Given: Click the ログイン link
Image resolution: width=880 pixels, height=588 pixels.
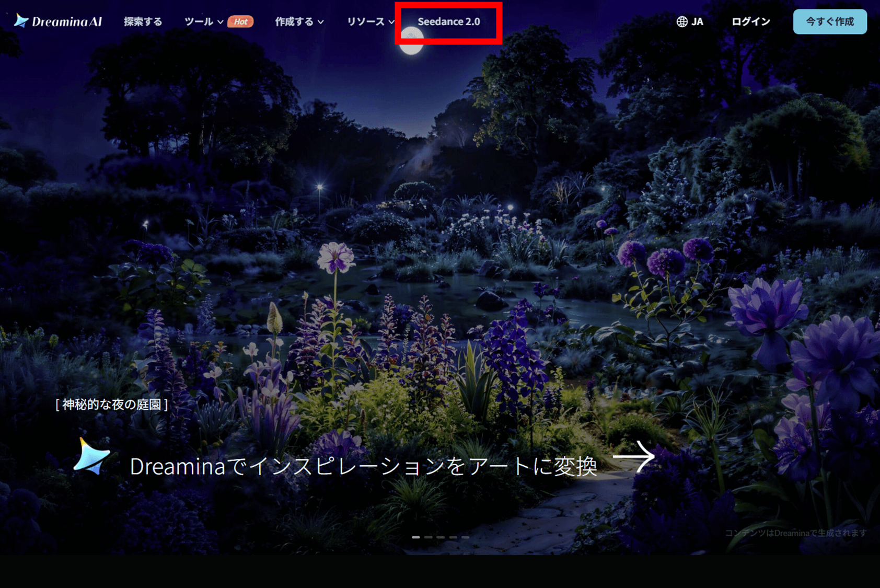Looking at the screenshot, I should [750, 21].
